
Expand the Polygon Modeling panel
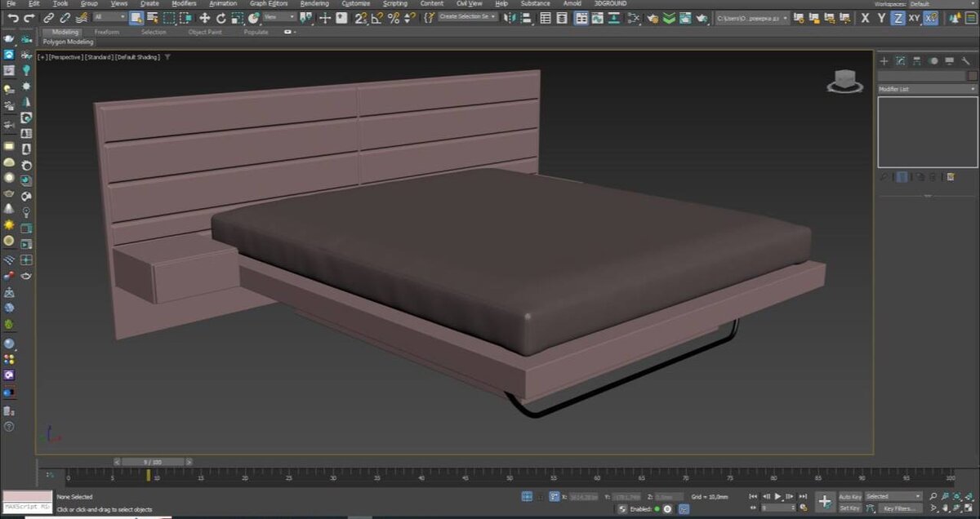click(x=68, y=42)
